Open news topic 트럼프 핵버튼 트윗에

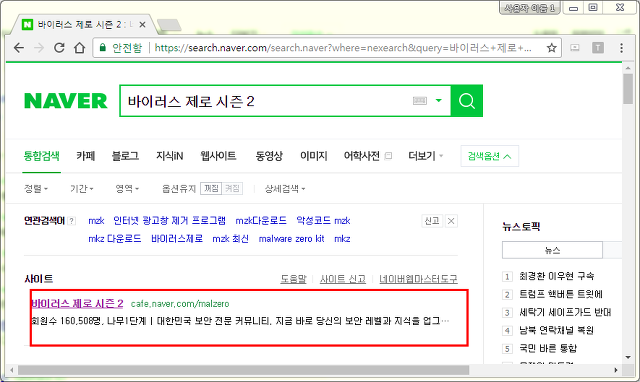point(561,294)
